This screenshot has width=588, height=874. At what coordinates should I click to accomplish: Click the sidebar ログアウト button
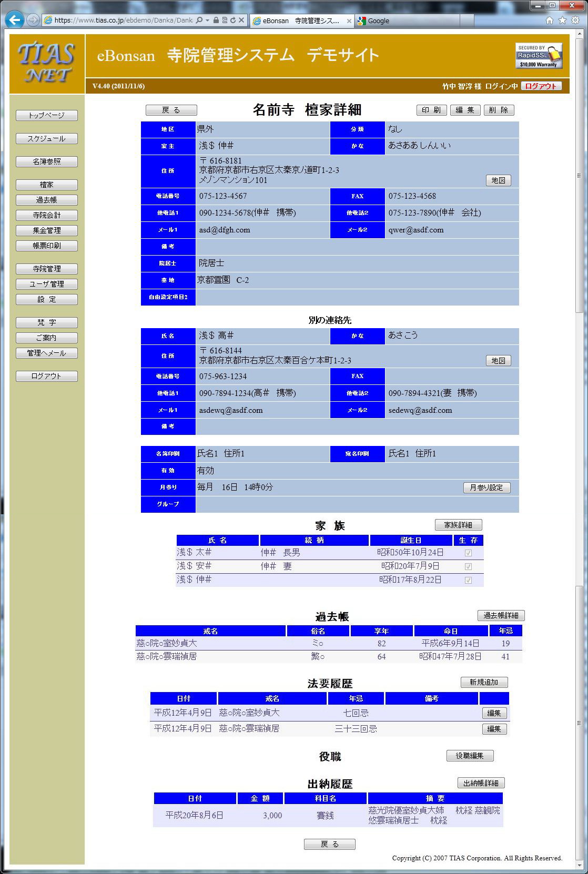click(x=47, y=376)
